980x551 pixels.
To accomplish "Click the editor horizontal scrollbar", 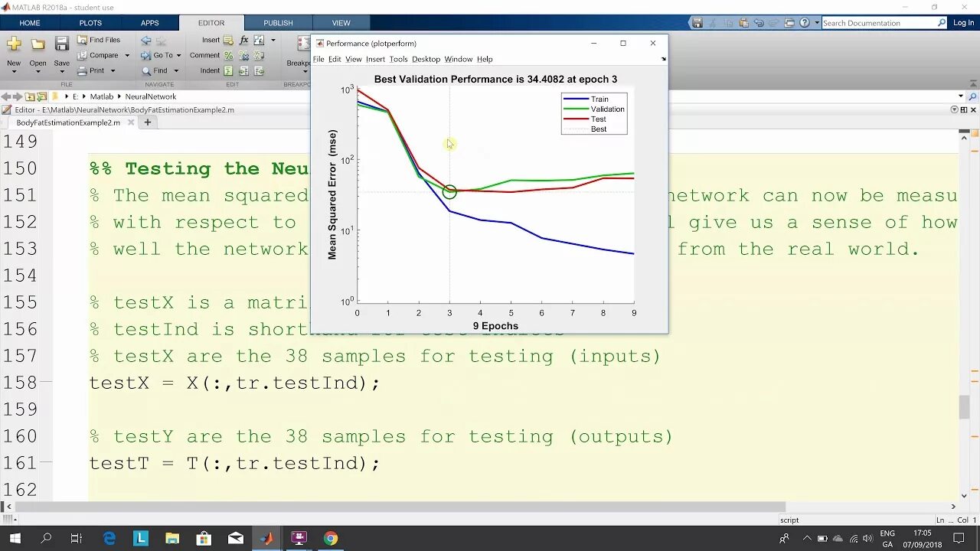I will coord(400,506).
